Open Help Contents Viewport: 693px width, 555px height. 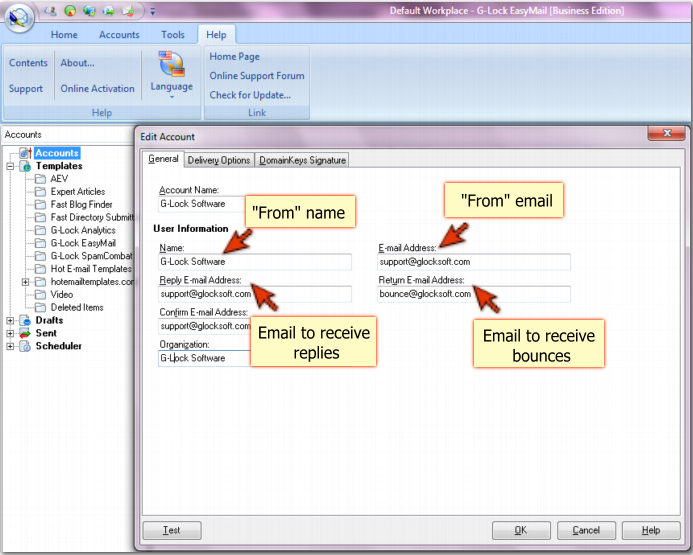coord(28,63)
